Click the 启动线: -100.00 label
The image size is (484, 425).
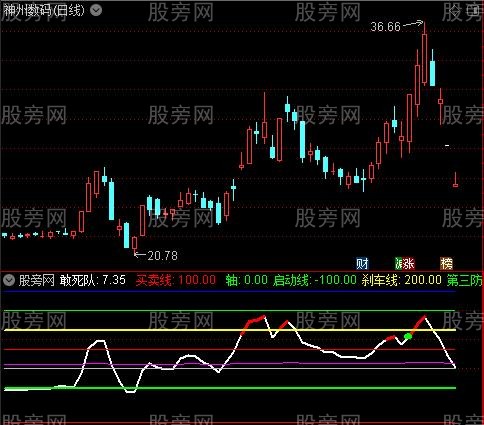click(x=315, y=280)
